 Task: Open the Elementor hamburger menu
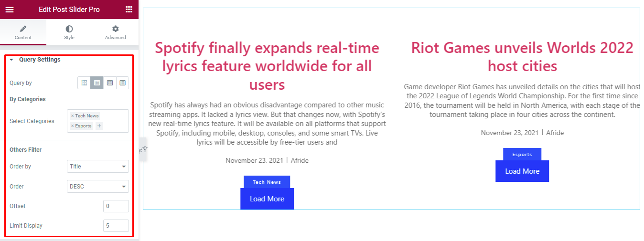(x=10, y=10)
